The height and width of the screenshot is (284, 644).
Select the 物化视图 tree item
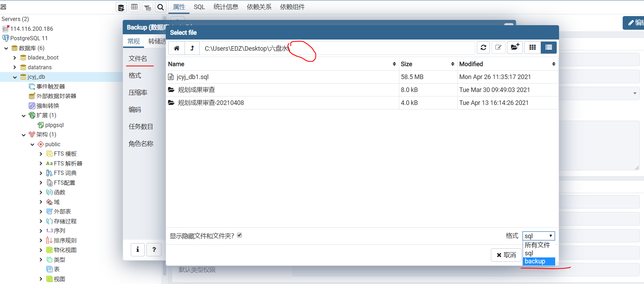pyautogui.click(x=65, y=250)
